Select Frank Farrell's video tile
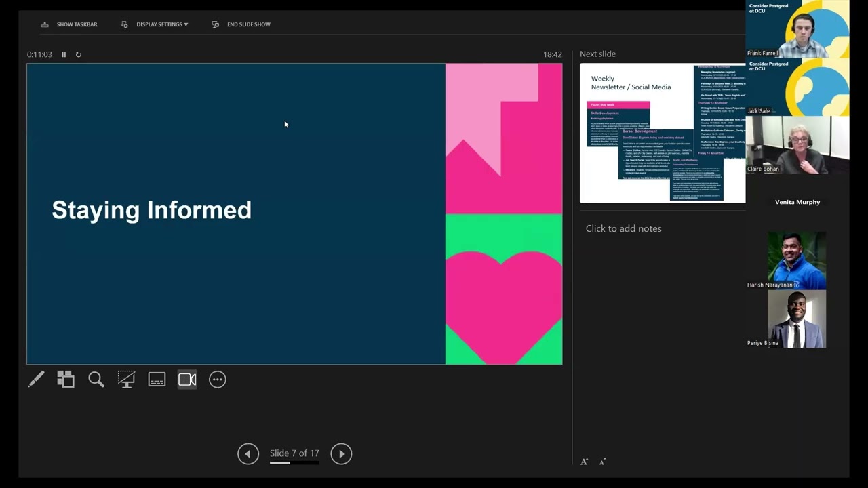Image resolution: width=868 pixels, height=488 pixels. coord(797,29)
